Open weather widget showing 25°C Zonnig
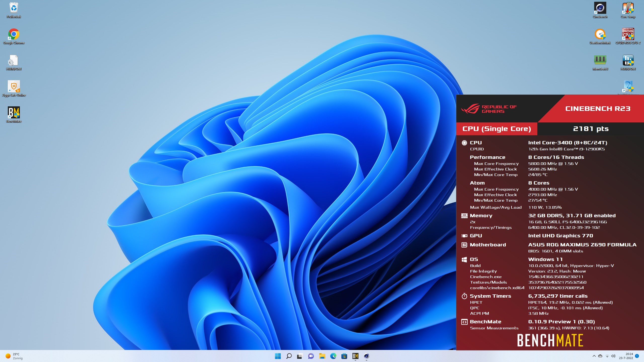The width and height of the screenshot is (644, 362). (x=15, y=356)
